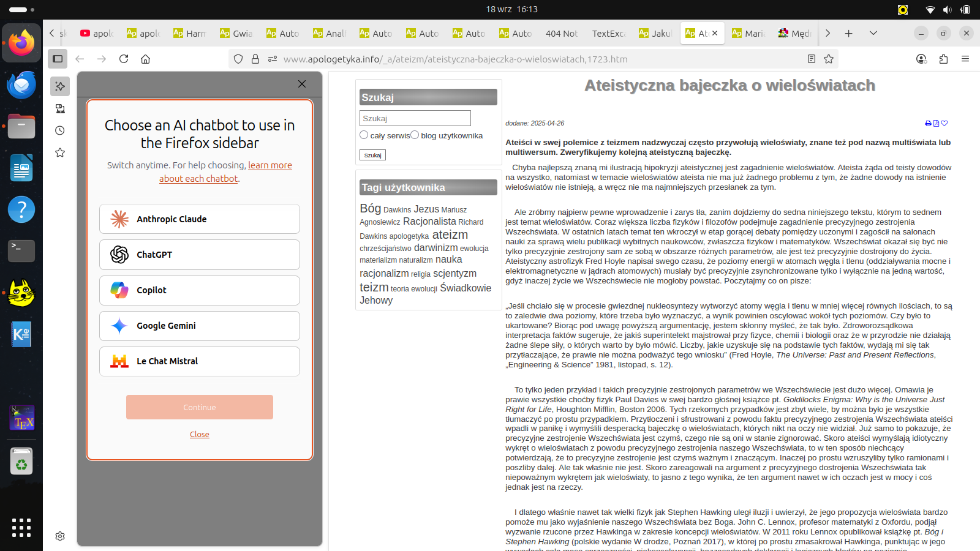This screenshot has height=551, width=980.
Task: Bookmark this page with the star icon
Action: (829, 59)
